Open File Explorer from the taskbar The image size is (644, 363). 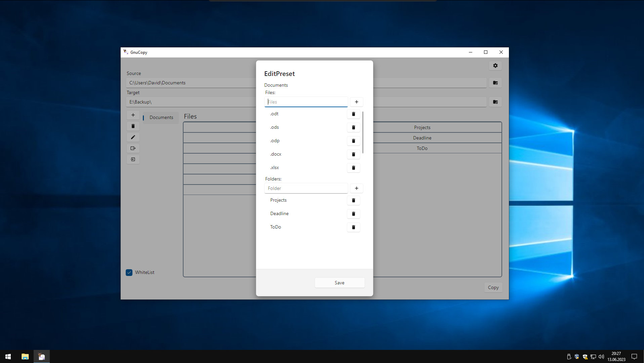click(25, 357)
